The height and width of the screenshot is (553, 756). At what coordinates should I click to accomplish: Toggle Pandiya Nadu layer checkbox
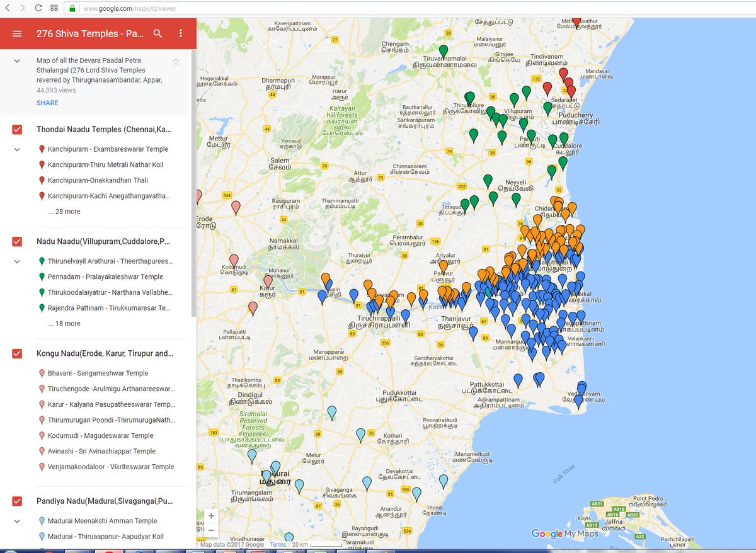[x=17, y=501]
